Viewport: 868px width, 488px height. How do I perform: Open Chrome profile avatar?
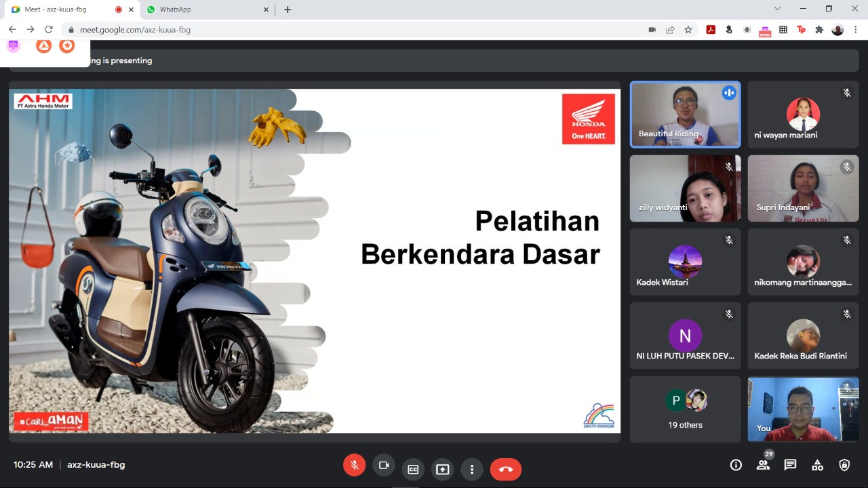[837, 30]
